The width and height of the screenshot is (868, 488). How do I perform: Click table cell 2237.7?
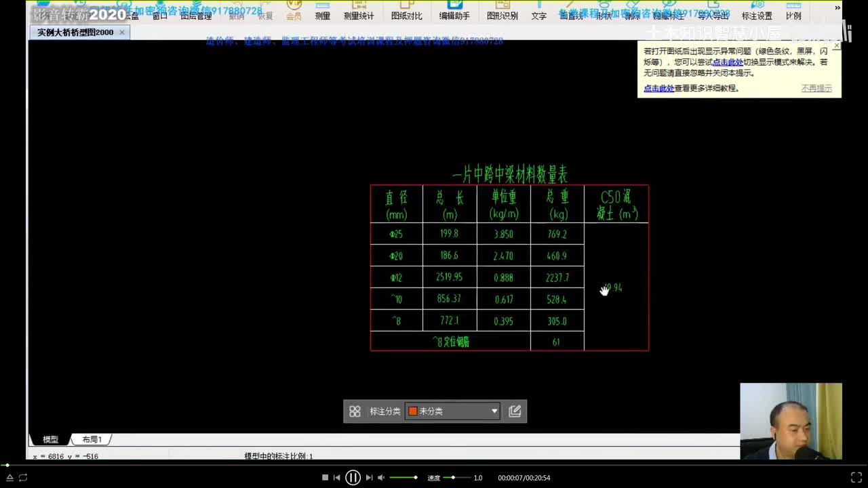[557, 277]
